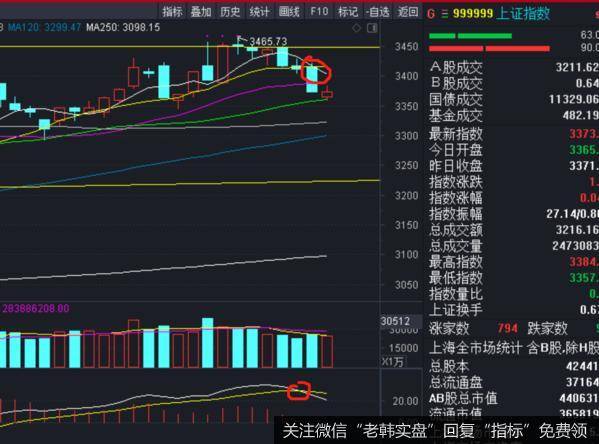Click the 最高指数 row label
The image size is (599, 444).
pyautogui.click(x=455, y=262)
